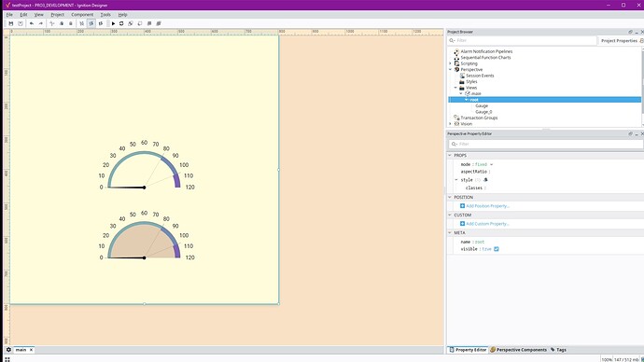Click the memory usage indicator in status bar
This screenshot has height=362, width=644.
[x=627, y=359]
